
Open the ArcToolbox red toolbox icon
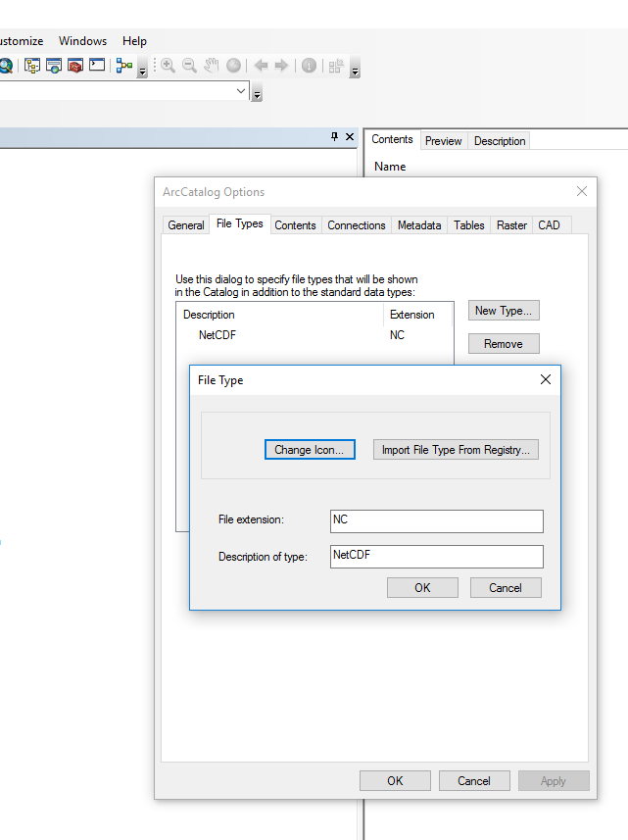click(75, 66)
